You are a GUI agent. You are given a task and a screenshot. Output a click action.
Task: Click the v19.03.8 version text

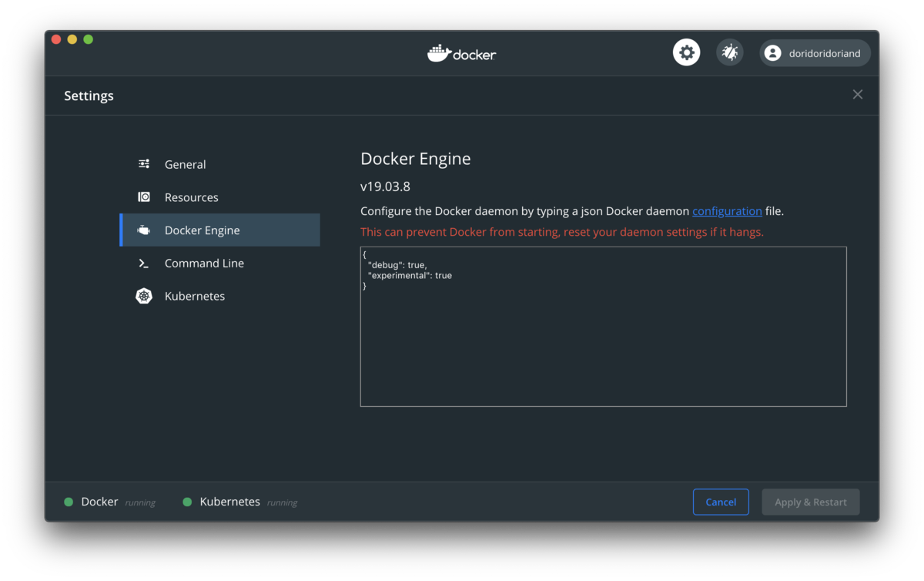385,186
